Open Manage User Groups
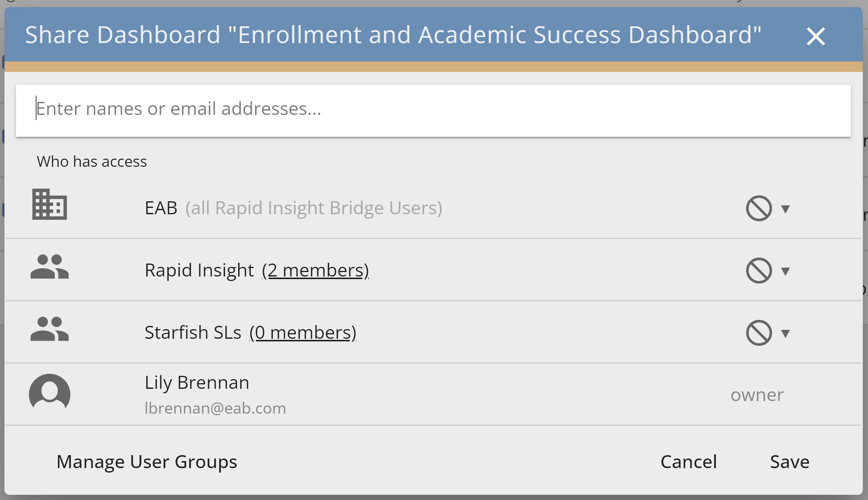The width and height of the screenshot is (868, 500). click(x=147, y=461)
